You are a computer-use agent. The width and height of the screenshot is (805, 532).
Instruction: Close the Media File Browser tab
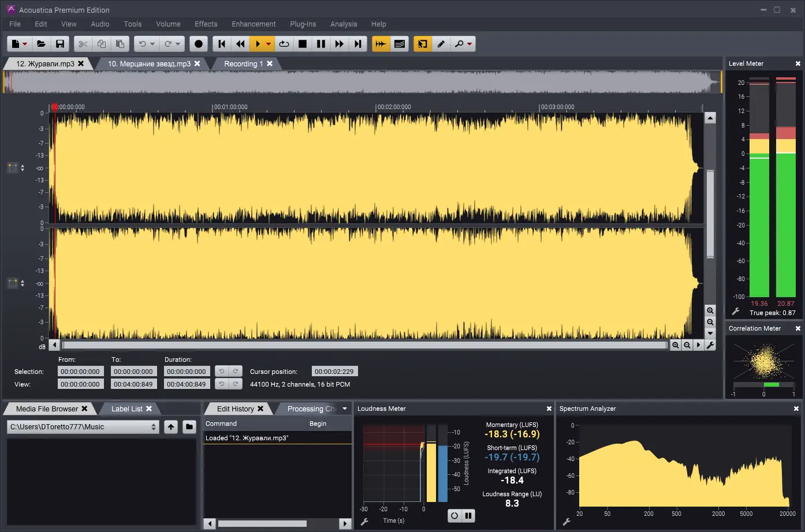pyautogui.click(x=84, y=409)
